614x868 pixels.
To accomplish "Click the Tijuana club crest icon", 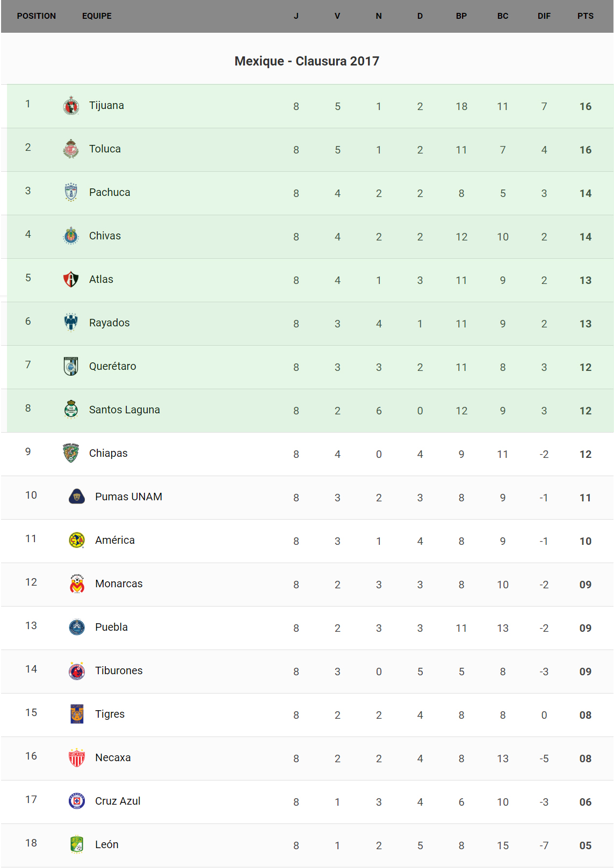I will coord(71,106).
